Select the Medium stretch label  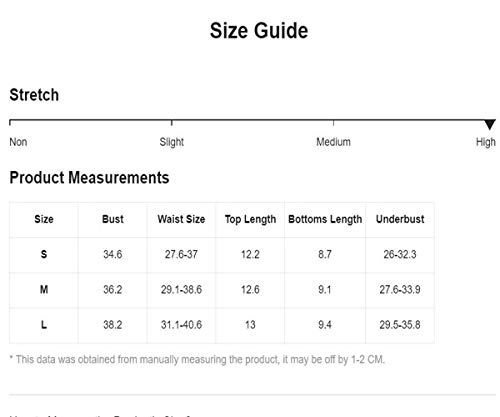coord(333,142)
